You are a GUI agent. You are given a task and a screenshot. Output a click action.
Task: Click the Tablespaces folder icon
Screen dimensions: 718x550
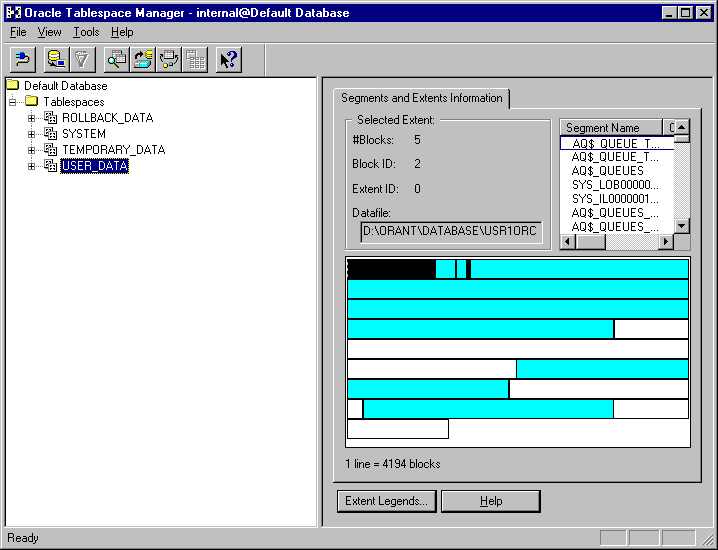[x=32, y=101]
